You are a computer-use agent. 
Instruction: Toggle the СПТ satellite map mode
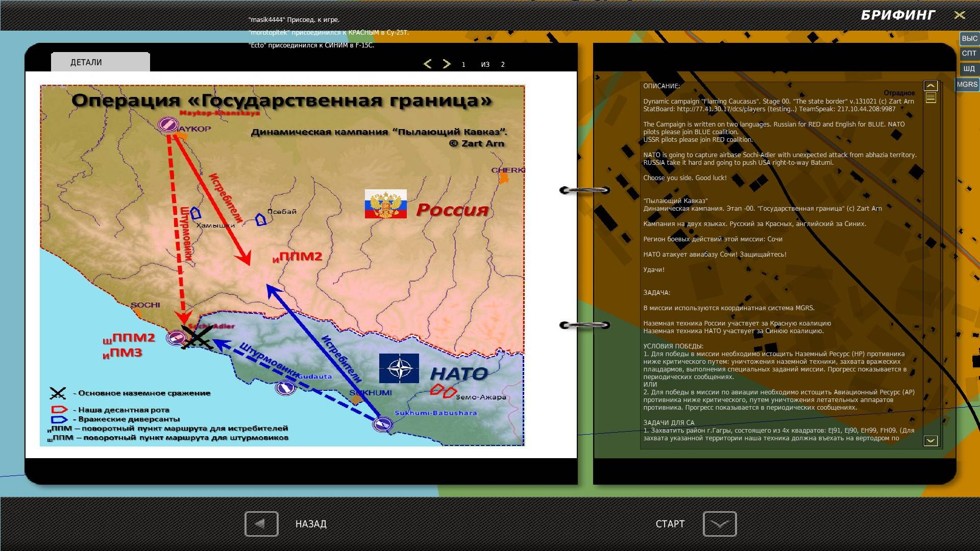click(x=969, y=53)
